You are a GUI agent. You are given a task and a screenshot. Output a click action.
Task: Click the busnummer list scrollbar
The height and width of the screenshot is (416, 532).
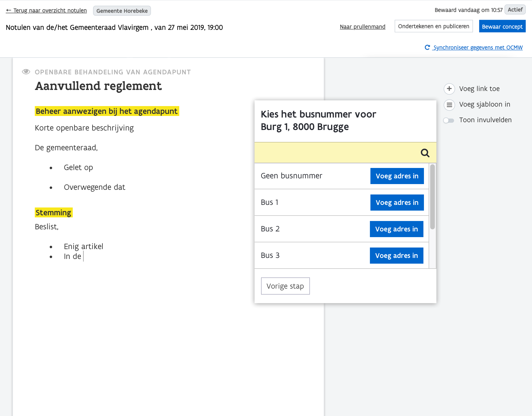[432, 197]
